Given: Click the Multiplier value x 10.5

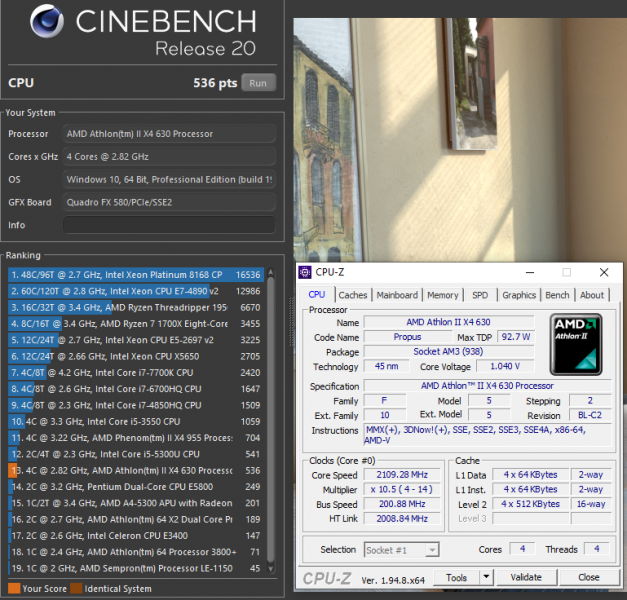Looking at the screenshot, I should [402, 490].
